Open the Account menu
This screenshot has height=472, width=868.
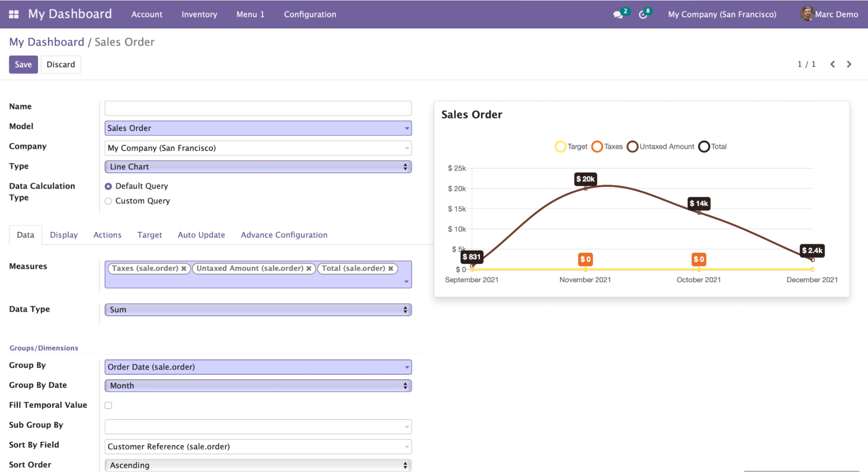pyautogui.click(x=147, y=14)
